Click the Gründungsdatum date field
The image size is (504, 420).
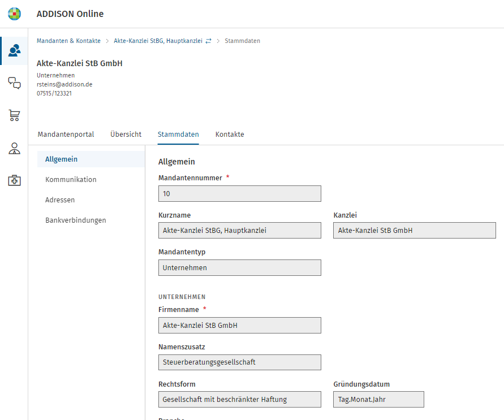tap(378, 400)
